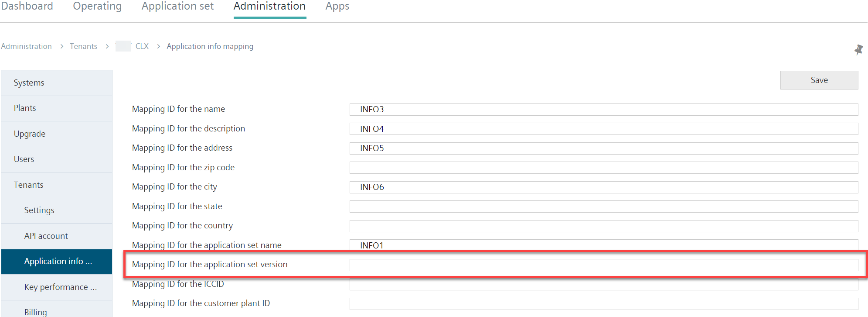This screenshot has width=868, height=317.
Task: Open API account sidebar item
Action: [x=57, y=236]
